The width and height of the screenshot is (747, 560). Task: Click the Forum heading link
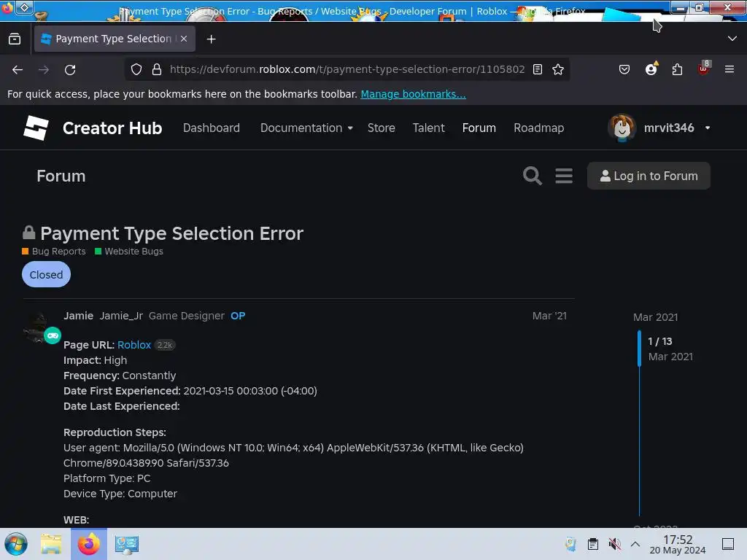click(x=61, y=176)
